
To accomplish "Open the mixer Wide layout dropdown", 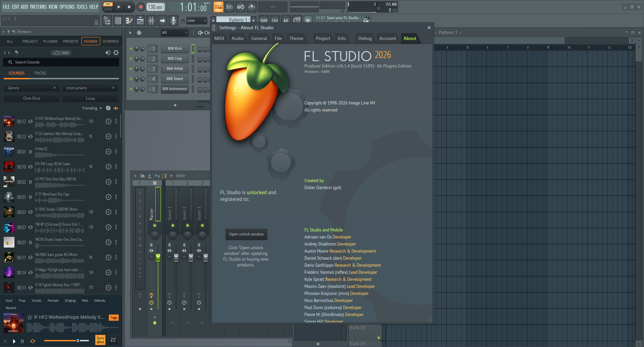I will [x=188, y=176].
